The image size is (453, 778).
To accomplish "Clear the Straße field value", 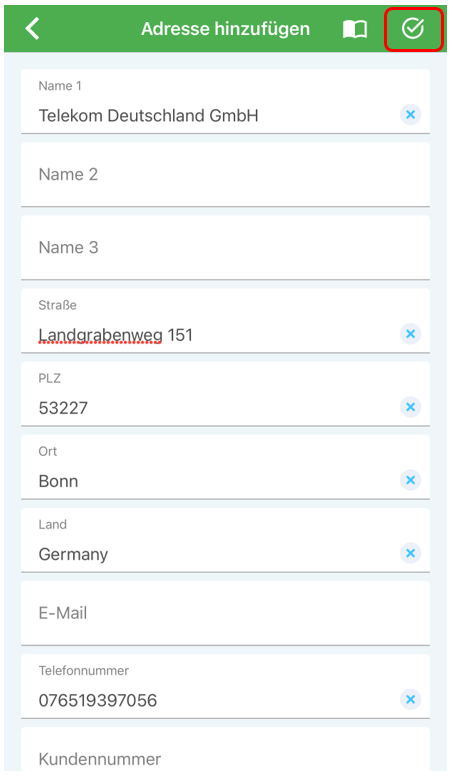I will click(x=410, y=334).
